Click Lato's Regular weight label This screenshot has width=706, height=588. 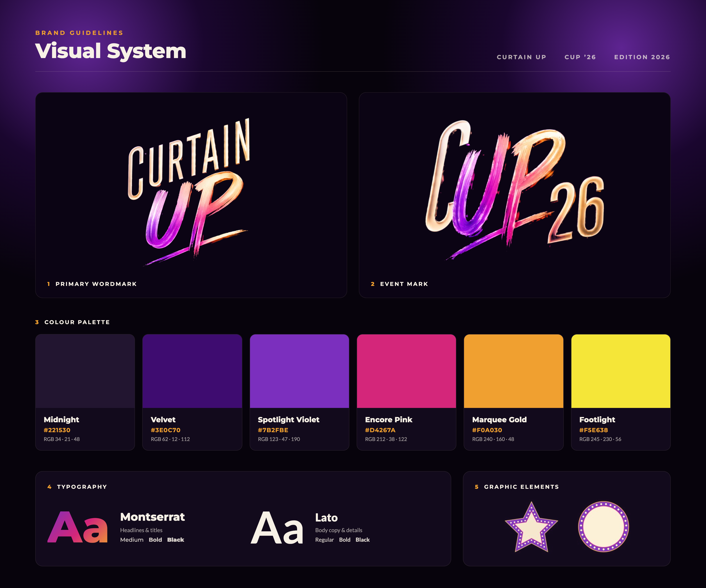point(325,540)
